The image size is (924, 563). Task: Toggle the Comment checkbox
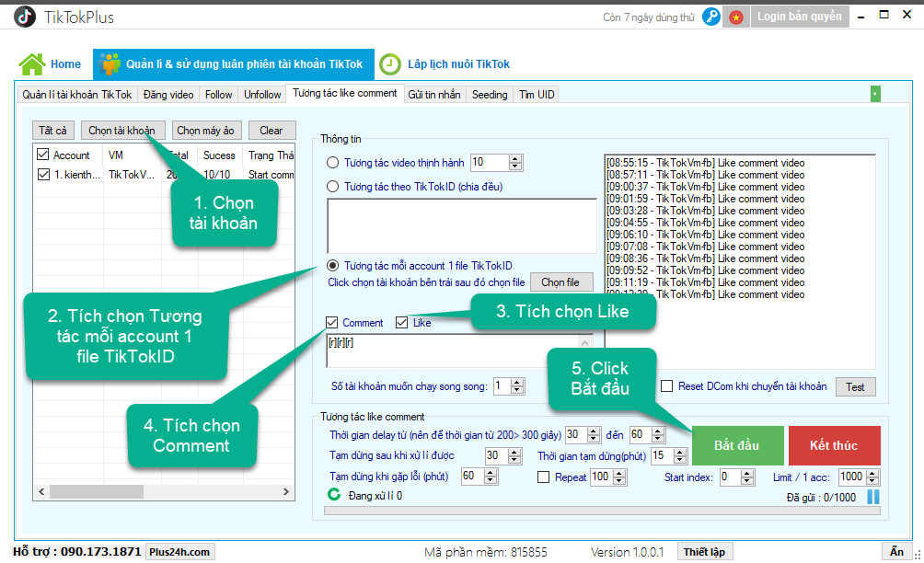click(x=331, y=322)
